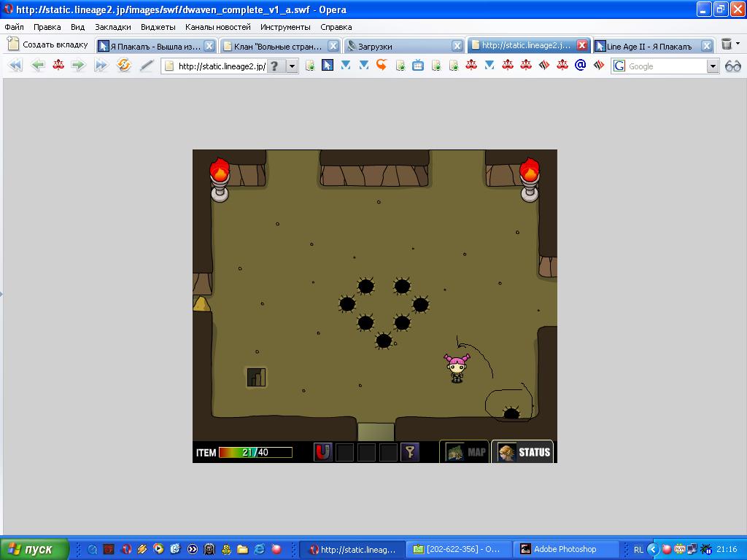Click the back arrow navigation button
The height and width of the screenshot is (560, 747).
coord(38,65)
